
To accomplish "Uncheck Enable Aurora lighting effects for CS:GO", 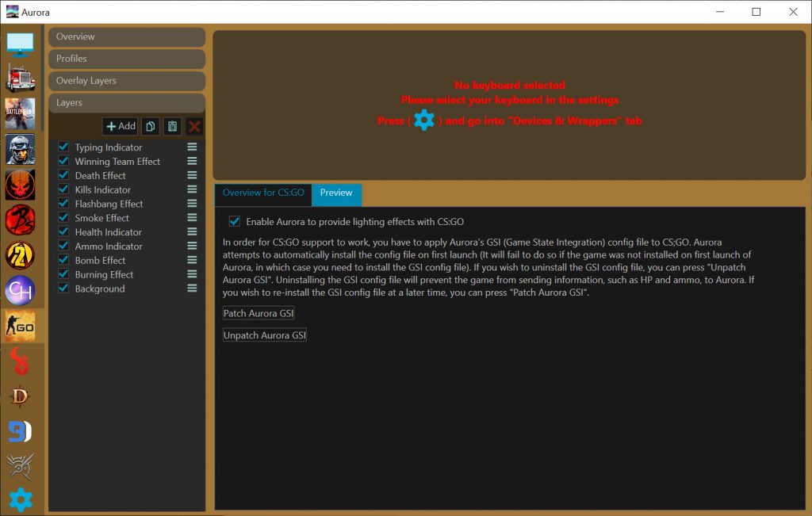I will [x=235, y=221].
